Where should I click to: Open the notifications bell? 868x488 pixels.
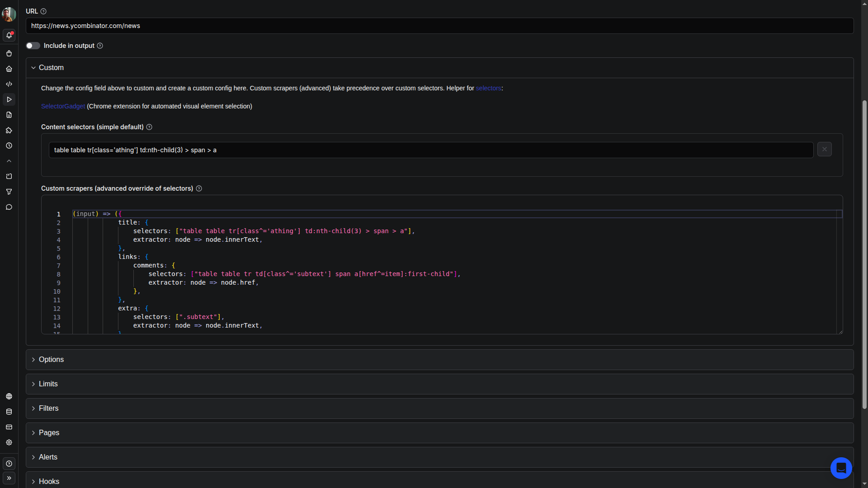(9, 35)
